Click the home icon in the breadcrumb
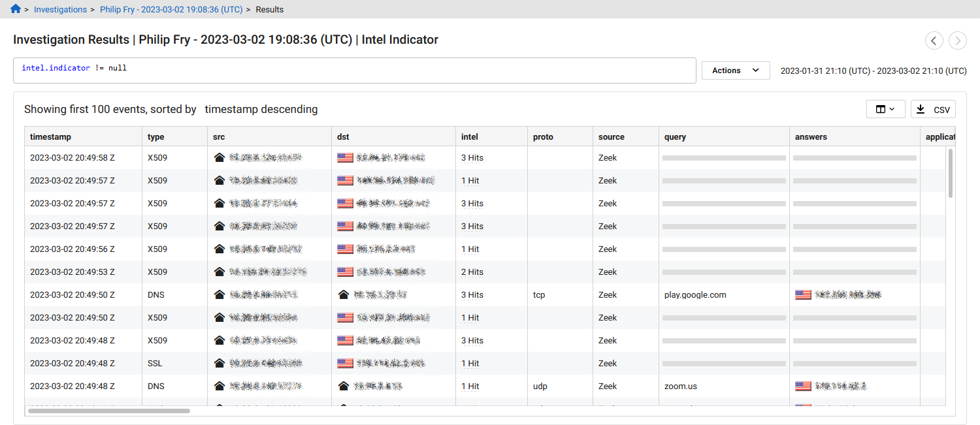The height and width of the screenshot is (425, 980). (x=14, y=9)
